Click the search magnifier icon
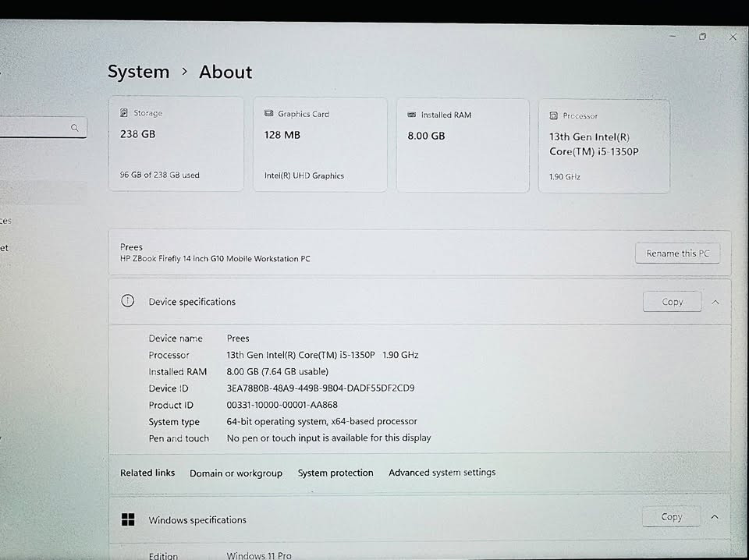This screenshot has height=560, width=749. pyautogui.click(x=75, y=127)
